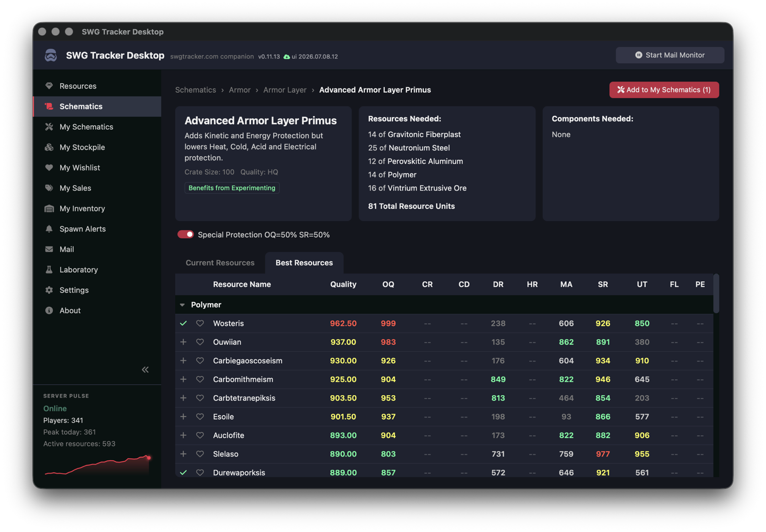This screenshot has width=766, height=532.
Task: Click Wosteris quality value 962.50
Action: pos(343,323)
